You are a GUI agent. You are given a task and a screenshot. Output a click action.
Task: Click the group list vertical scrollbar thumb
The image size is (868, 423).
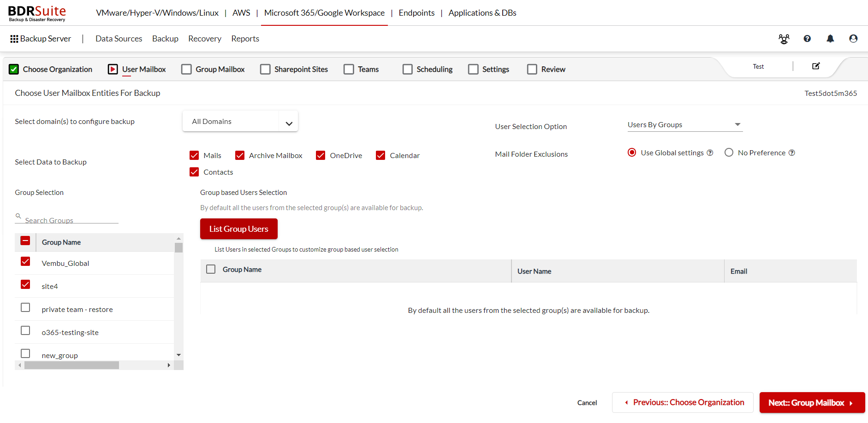178,247
